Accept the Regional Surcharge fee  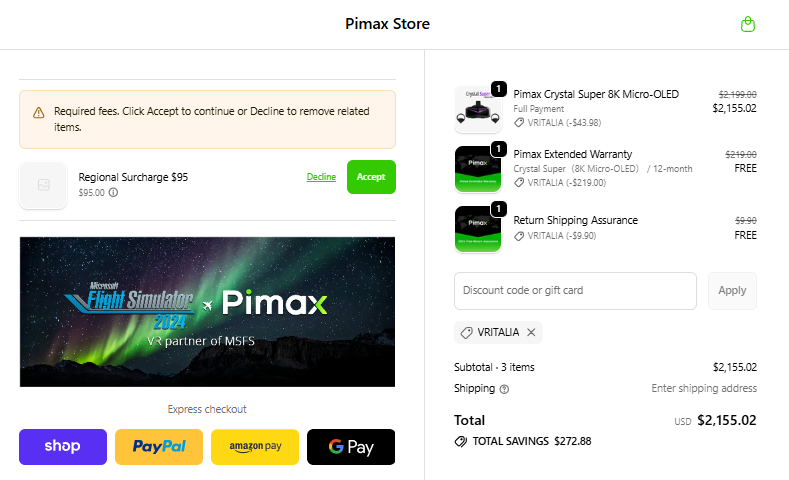pos(371,177)
